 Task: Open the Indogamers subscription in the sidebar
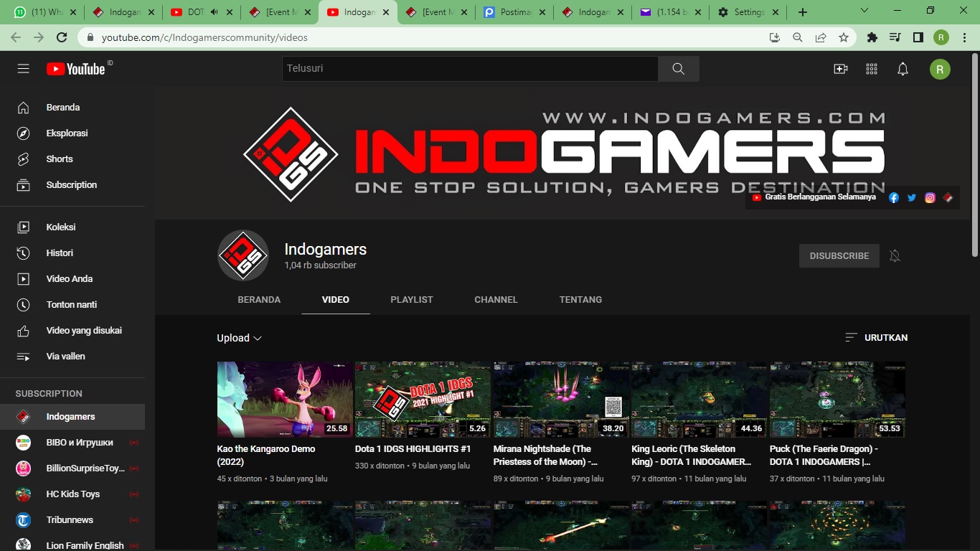click(72, 417)
